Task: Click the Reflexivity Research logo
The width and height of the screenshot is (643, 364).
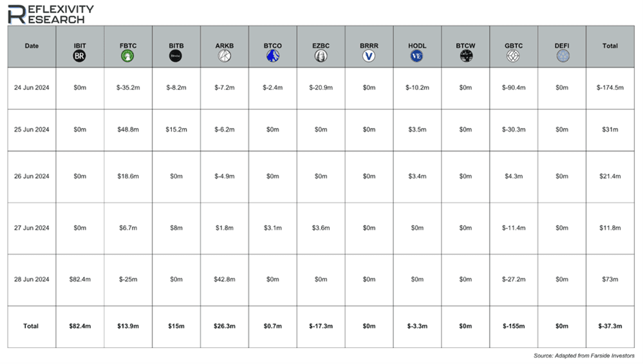Action: pyautogui.click(x=51, y=14)
